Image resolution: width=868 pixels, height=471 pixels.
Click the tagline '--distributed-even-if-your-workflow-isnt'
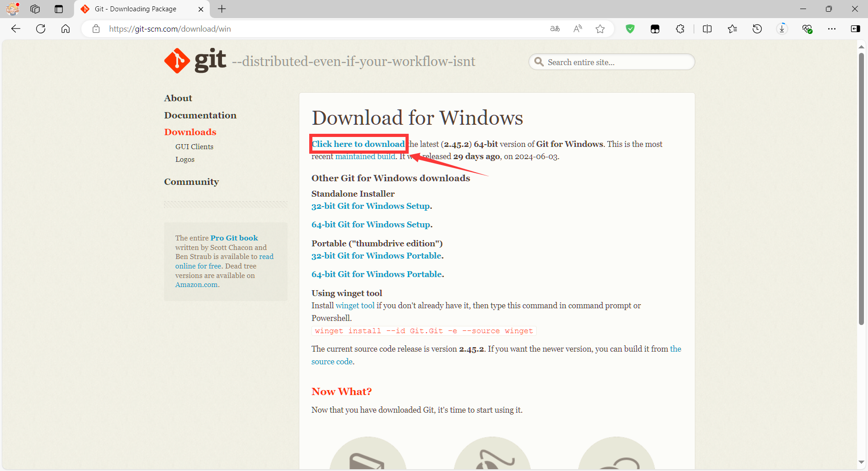click(354, 61)
